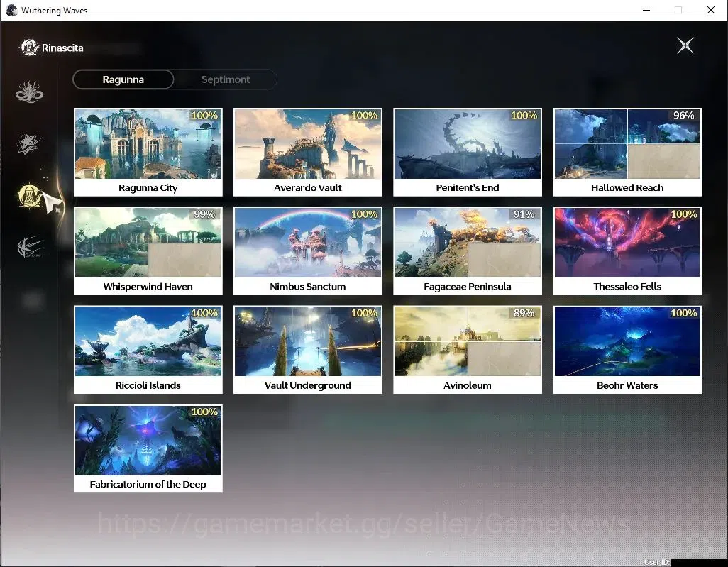Open the Thessaleo Fells area card
The width and height of the screenshot is (728, 567).
(627, 251)
